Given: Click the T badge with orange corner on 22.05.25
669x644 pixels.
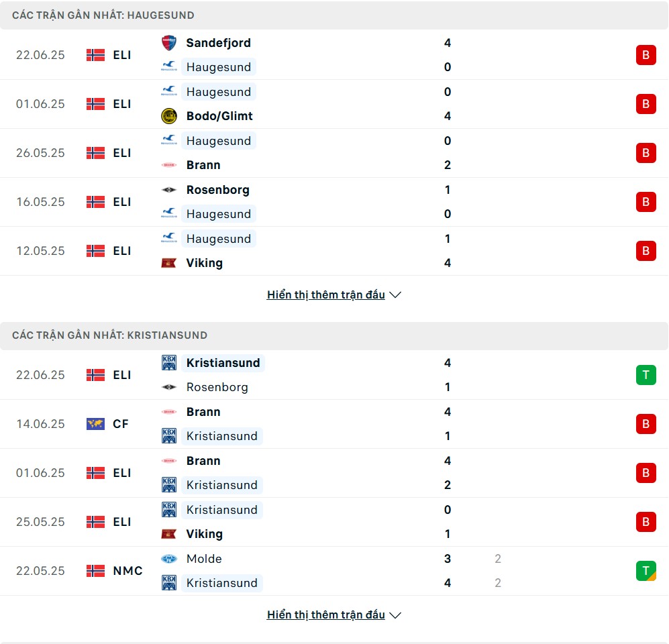Looking at the screenshot, I should (646, 571).
